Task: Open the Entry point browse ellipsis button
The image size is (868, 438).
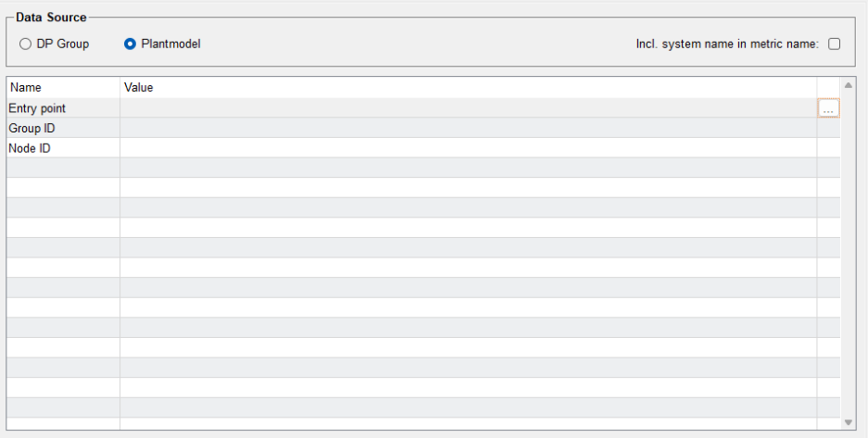Action: [x=828, y=108]
